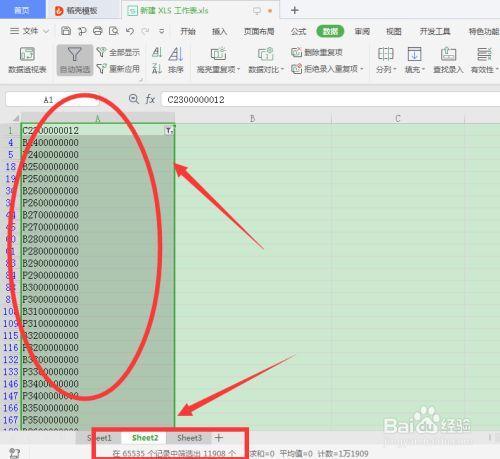
Task: Switch to Sheet3 tab
Action: [189, 438]
